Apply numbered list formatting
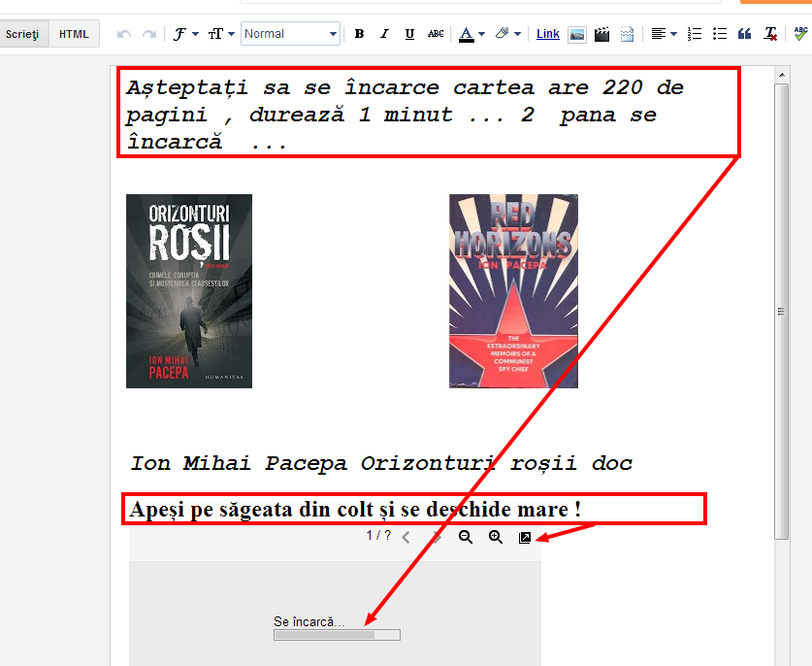 point(695,34)
